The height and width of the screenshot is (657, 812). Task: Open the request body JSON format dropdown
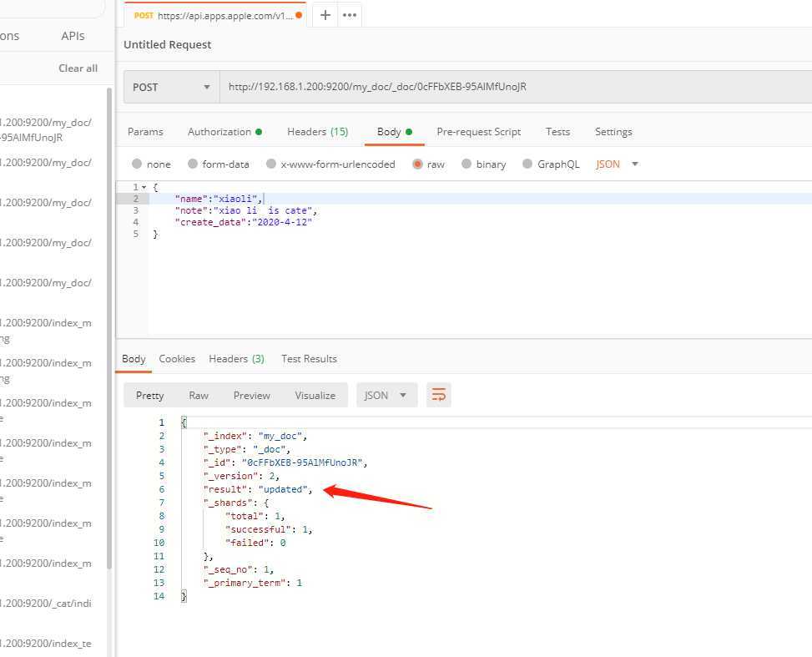point(617,164)
